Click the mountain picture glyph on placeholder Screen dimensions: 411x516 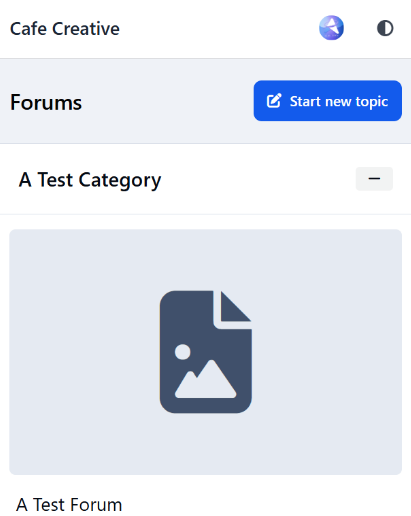click(x=206, y=379)
